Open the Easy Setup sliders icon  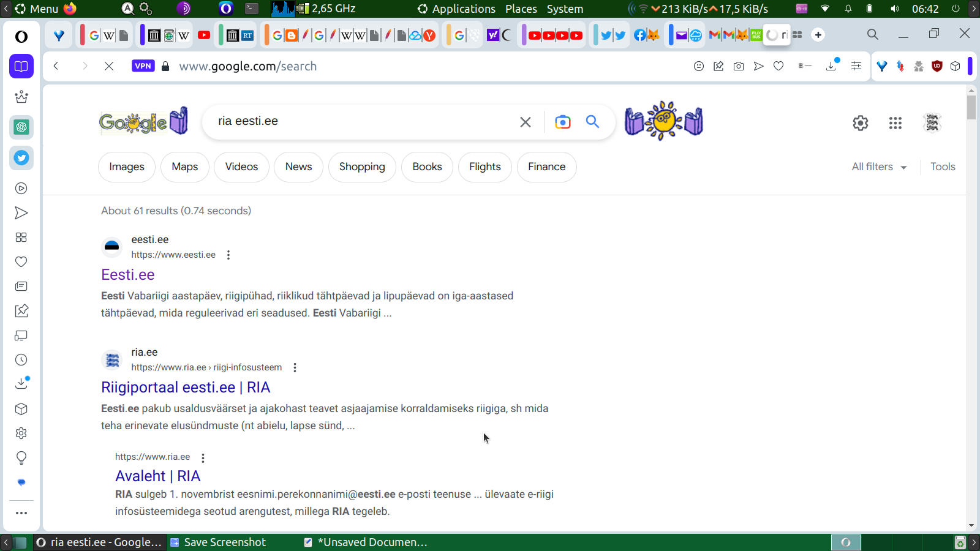pyautogui.click(x=856, y=66)
